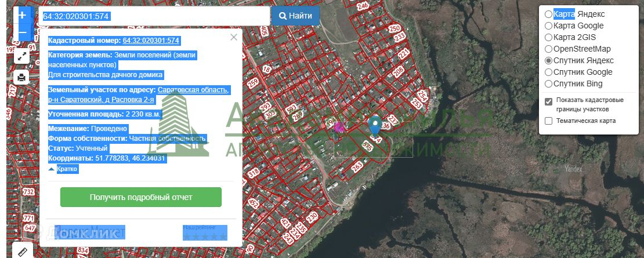Viewport: 644px width, 258px height.
Task: Click Форма собственности line
Action: (127, 139)
